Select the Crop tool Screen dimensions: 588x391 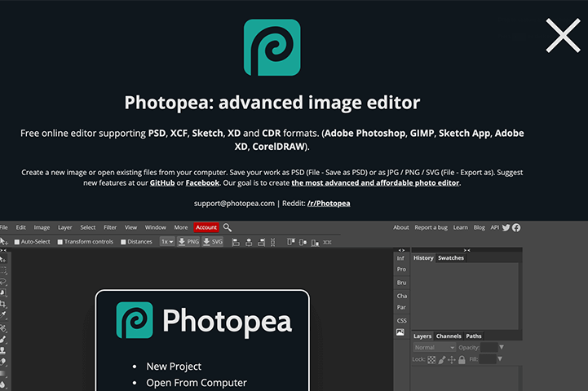(x=3, y=304)
